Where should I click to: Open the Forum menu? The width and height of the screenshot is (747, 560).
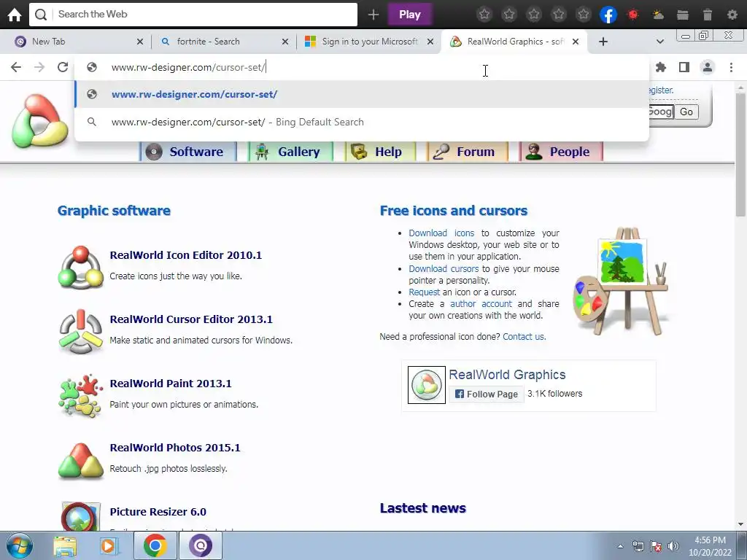(x=468, y=152)
